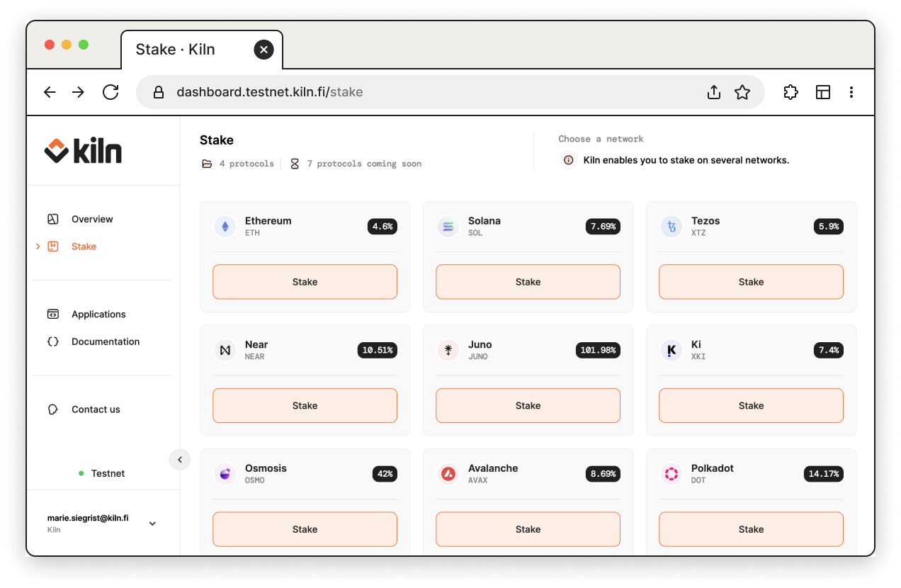Click the Ki network logo

671,350
